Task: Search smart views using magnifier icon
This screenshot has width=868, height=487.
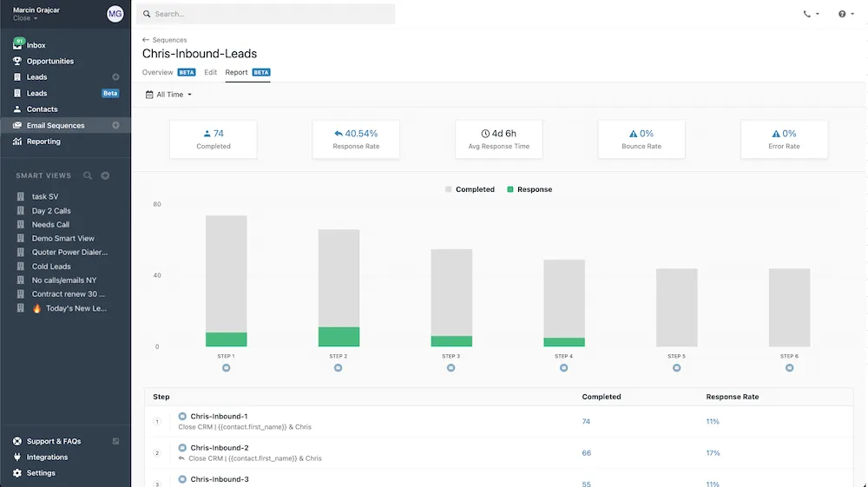Action: pos(88,175)
